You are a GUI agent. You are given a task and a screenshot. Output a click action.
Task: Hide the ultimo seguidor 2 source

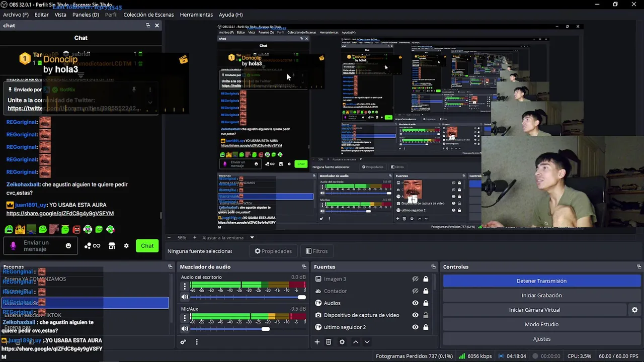pyautogui.click(x=415, y=327)
